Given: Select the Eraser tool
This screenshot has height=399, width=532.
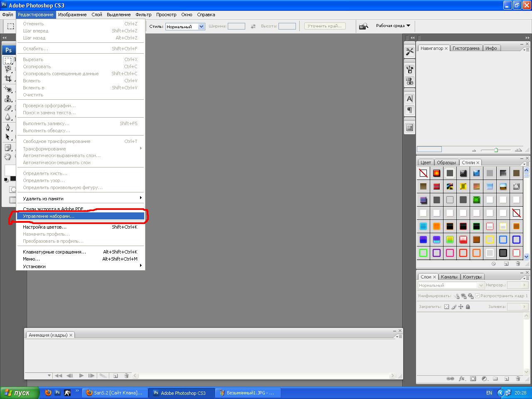Looking at the screenshot, I should [x=8, y=108].
